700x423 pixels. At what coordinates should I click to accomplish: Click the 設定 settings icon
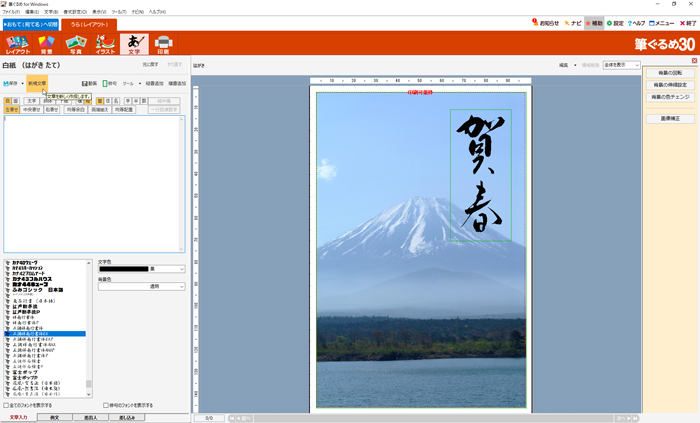[x=615, y=23]
